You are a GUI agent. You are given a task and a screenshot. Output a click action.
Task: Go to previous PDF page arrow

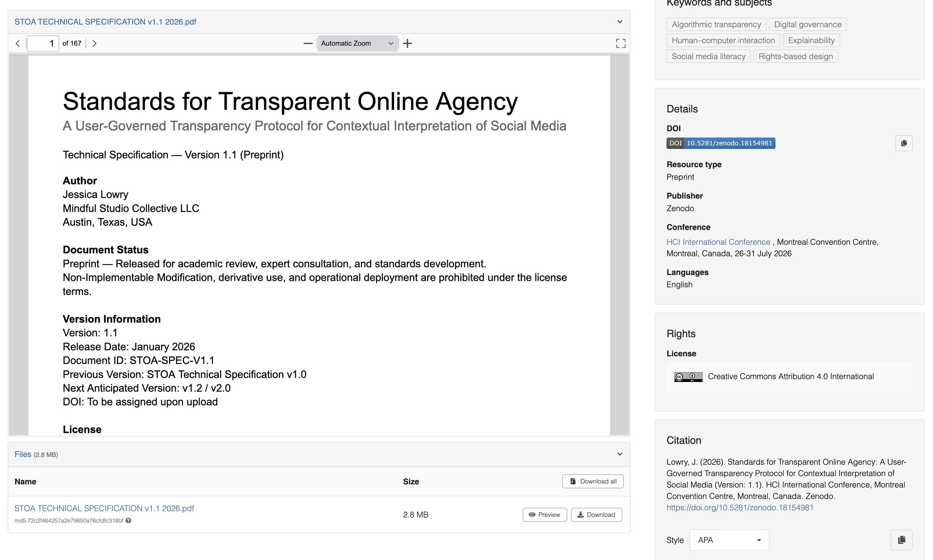click(x=18, y=43)
